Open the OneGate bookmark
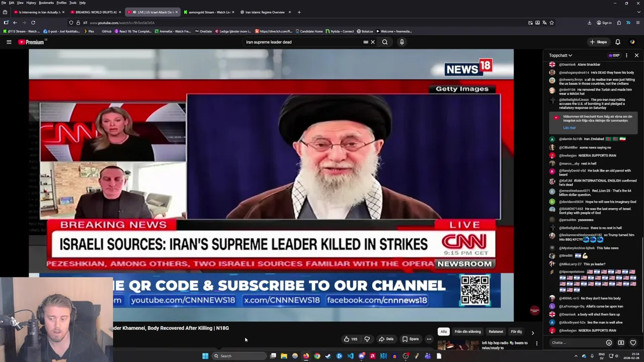This screenshot has height=362, width=644. 203,31
